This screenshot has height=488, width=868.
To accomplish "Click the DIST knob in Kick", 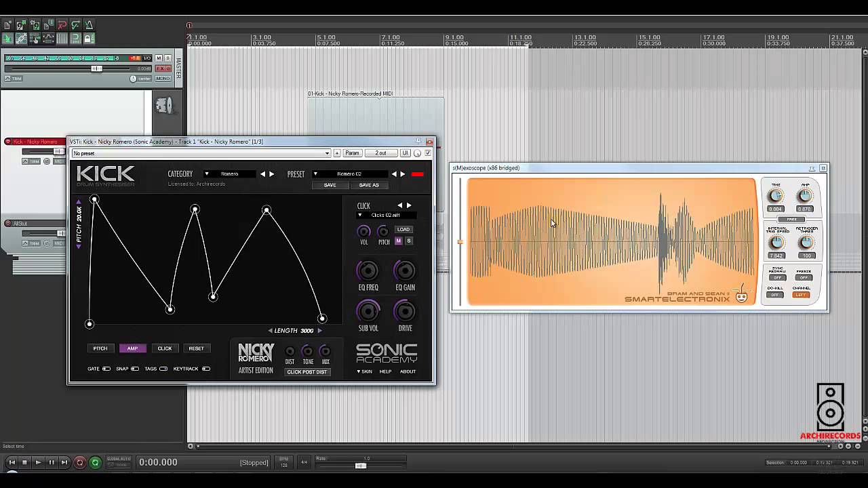I will pos(290,351).
